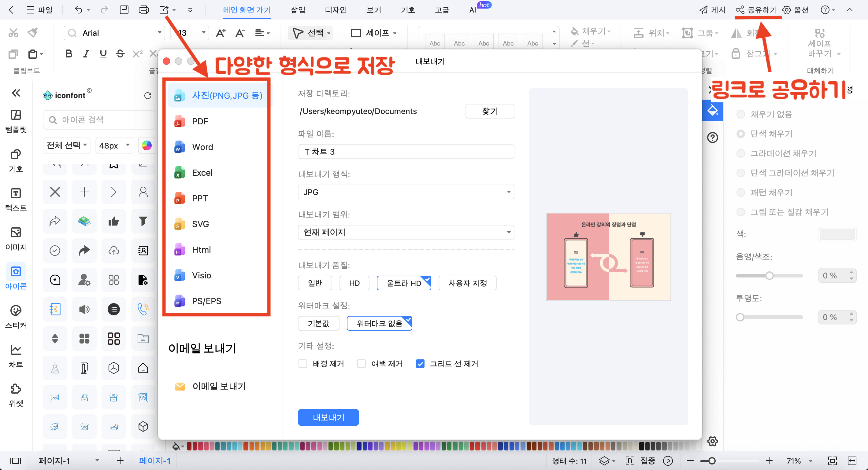Click the 아이콘 검색 search field
The width and height of the screenshot is (868, 470).
click(99, 119)
